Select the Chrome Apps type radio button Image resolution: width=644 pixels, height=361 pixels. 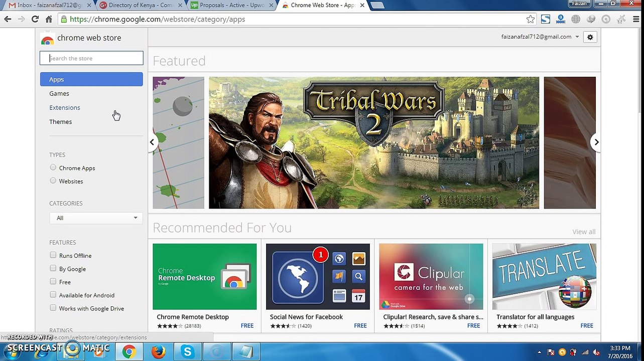pyautogui.click(x=53, y=167)
